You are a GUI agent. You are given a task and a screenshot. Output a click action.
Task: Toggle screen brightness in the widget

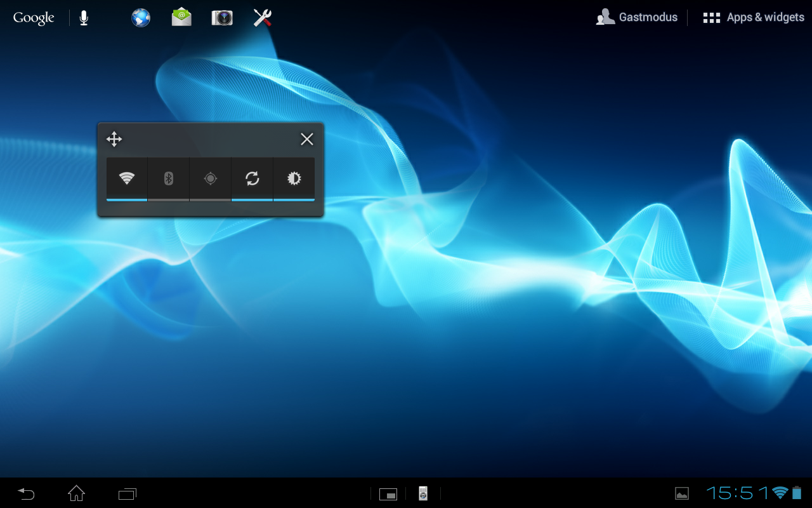click(294, 179)
